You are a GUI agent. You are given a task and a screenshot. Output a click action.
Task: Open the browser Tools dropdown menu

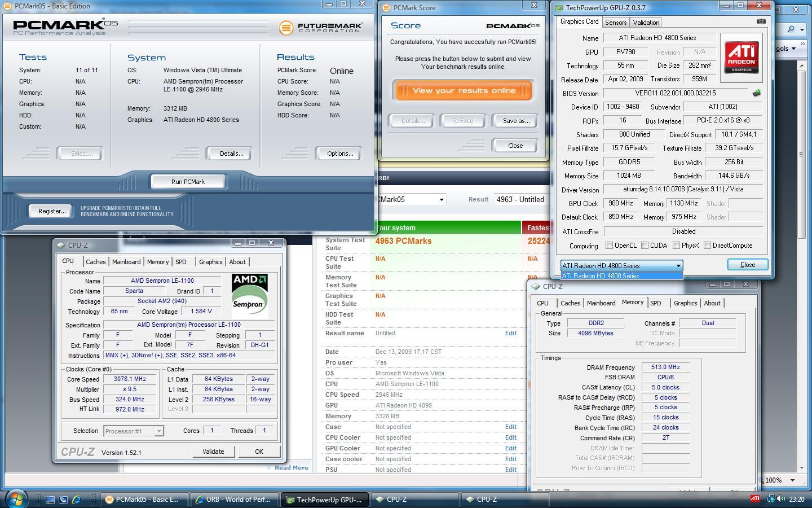(x=785, y=48)
